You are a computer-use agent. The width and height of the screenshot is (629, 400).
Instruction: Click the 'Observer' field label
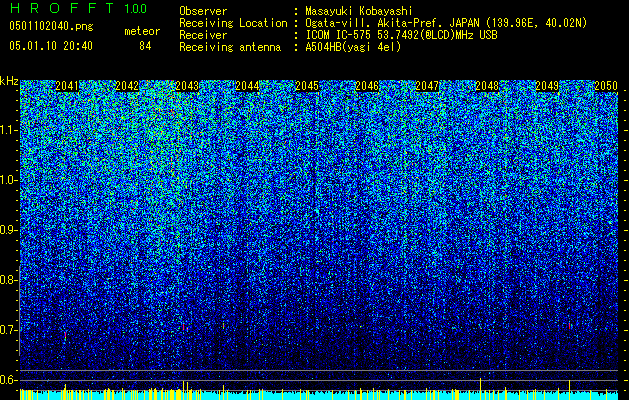tap(203, 11)
